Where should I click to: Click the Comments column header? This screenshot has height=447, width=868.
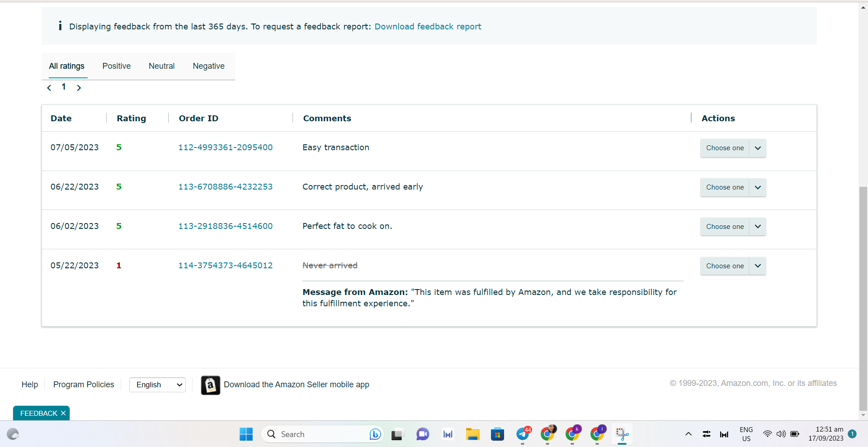pyautogui.click(x=327, y=118)
